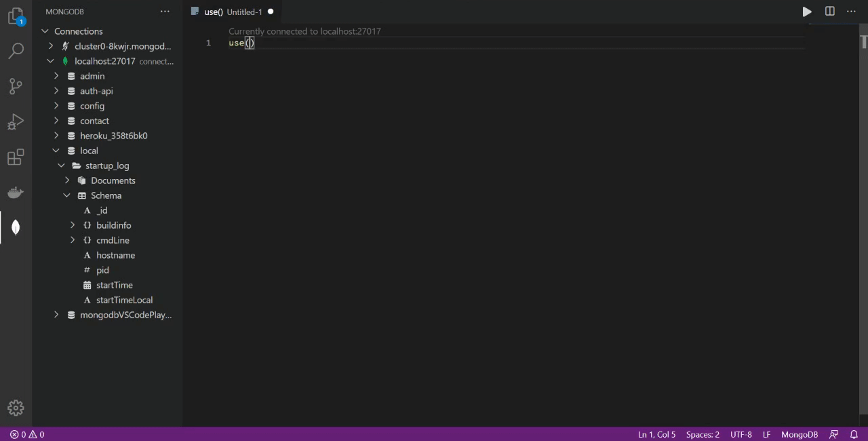
Task: Click the unsaved dot on Untitled-1 tab
Action: [x=271, y=12]
